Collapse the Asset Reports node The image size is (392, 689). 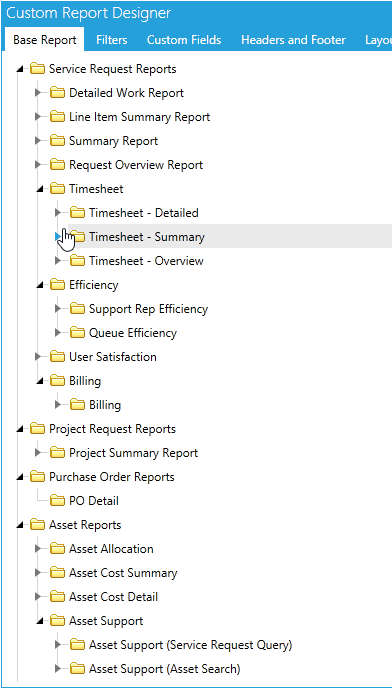click(19, 525)
